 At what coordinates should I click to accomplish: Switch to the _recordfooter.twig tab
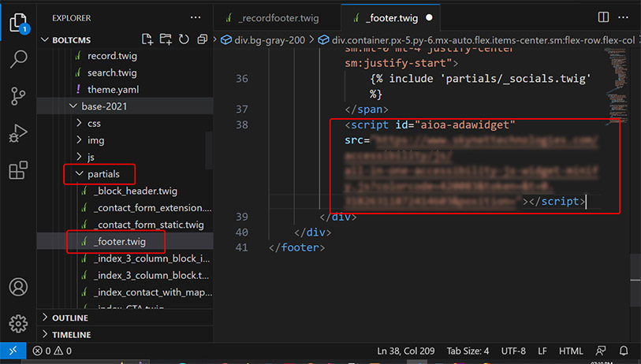coord(278,18)
